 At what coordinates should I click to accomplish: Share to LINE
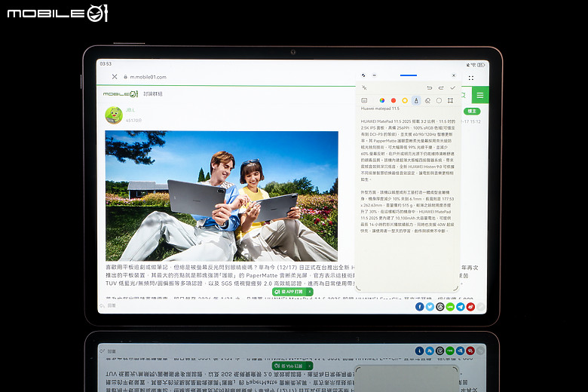click(x=450, y=307)
